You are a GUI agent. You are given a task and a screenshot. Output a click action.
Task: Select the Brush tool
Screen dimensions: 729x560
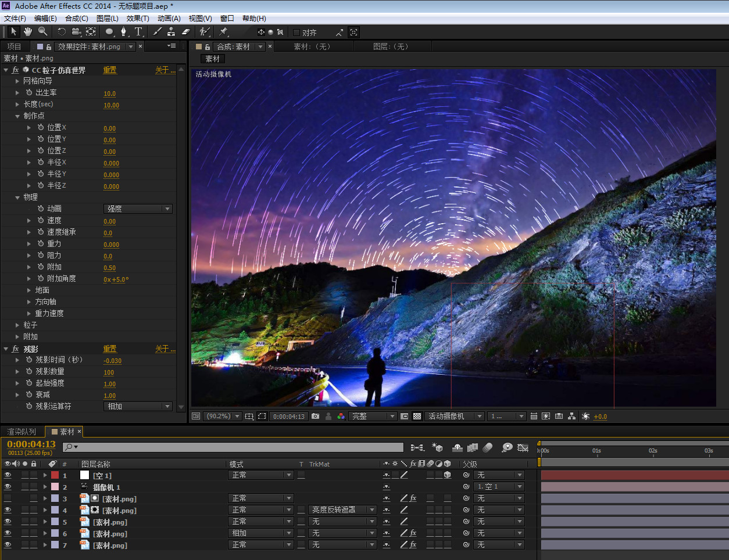click(x=157, y=32)
